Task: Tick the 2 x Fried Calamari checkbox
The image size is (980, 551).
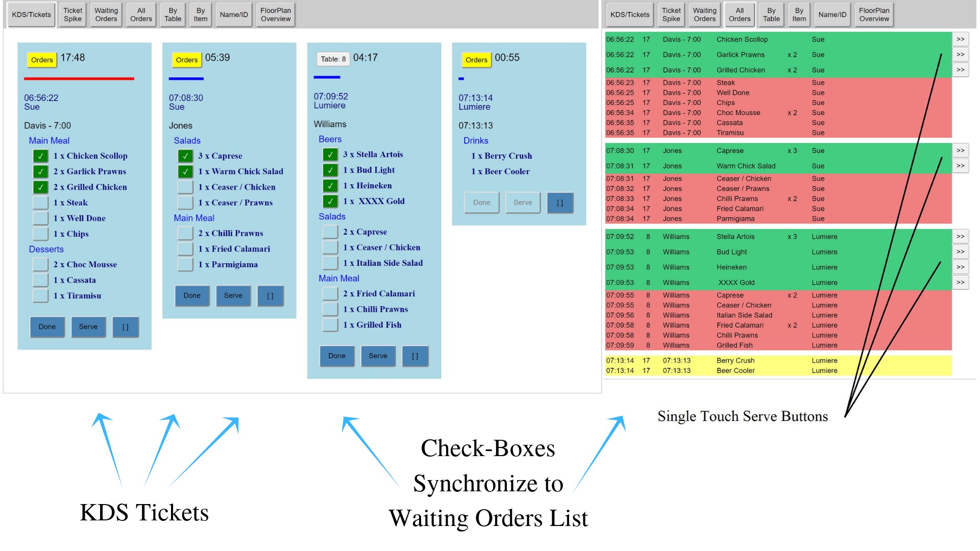Action: click(x=330, y=294)
